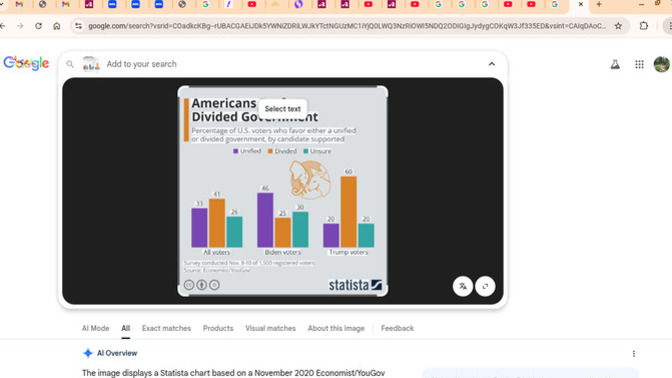Open the Google apps grid
Screen dimensions: 672x378
[x=639, y=64]
